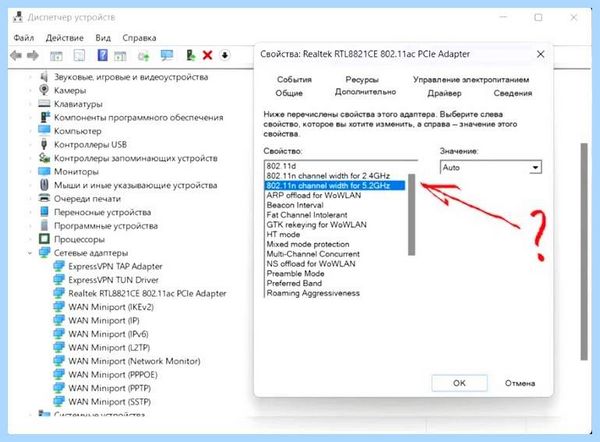600x442 pixels.
Task: Select WAN Miniport (IKEv2) in the tree
Action: (111, 307)
